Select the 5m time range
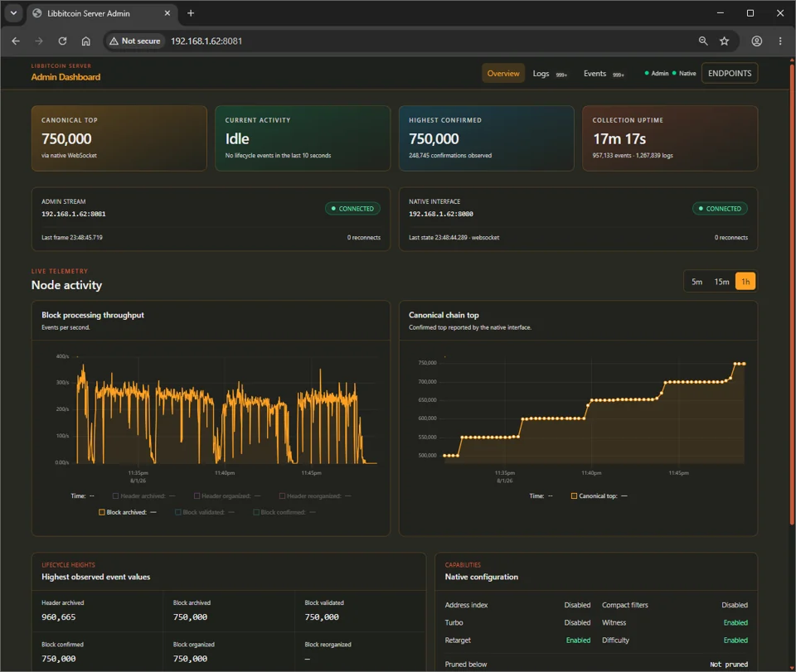 697,282
